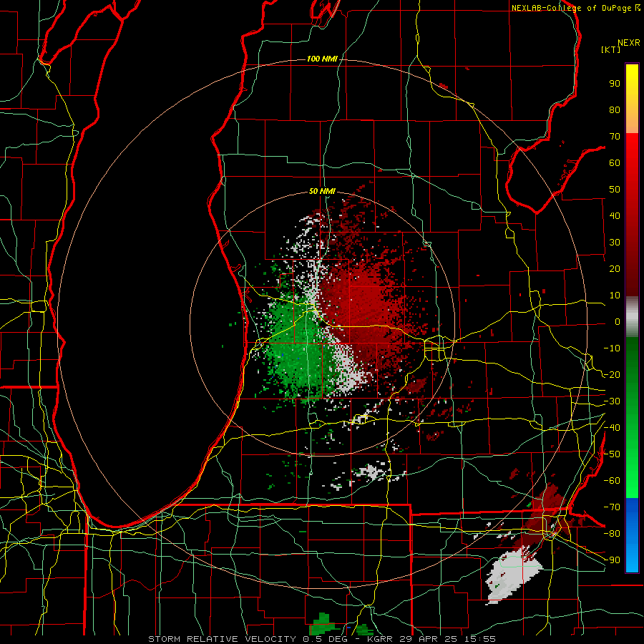
Task: Click the positive 80 scale value
Action: [x=615, y=110]
